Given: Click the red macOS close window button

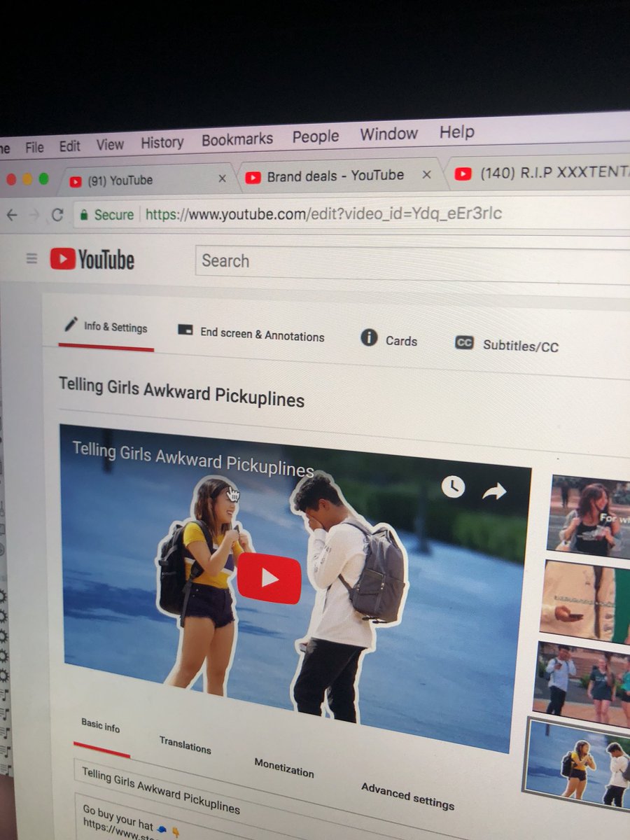Looking at the screenshot, I should [11, 180].
